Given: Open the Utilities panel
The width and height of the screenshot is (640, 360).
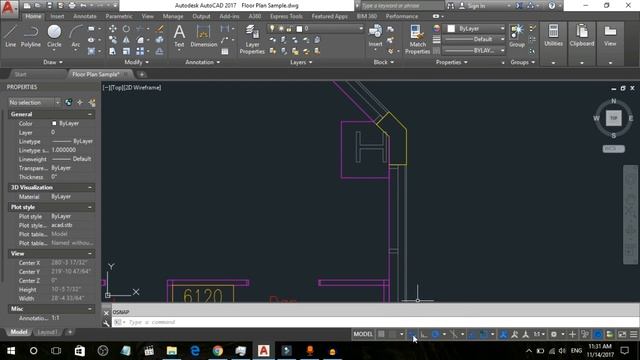Looking at the screenshot, I should tap(553, 36).
